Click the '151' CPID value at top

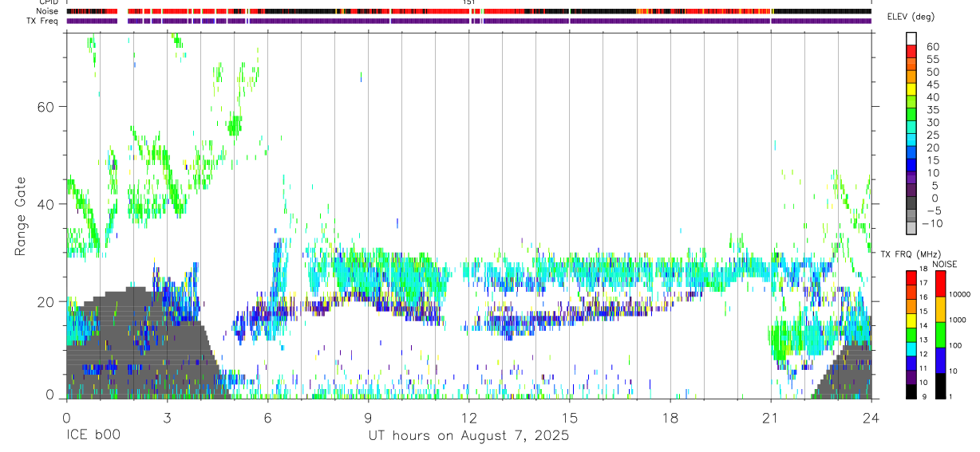pyautogui.click(x=469, y=2)
